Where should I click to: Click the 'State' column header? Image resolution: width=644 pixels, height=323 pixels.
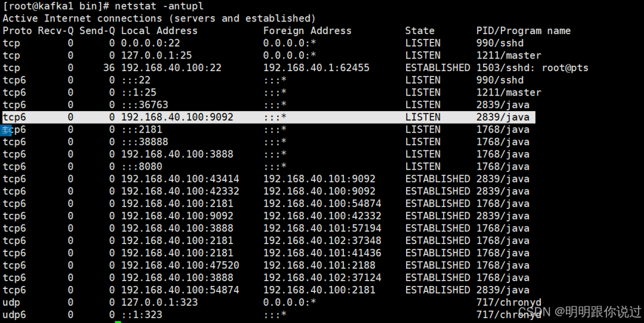click(x=420, y=31)
